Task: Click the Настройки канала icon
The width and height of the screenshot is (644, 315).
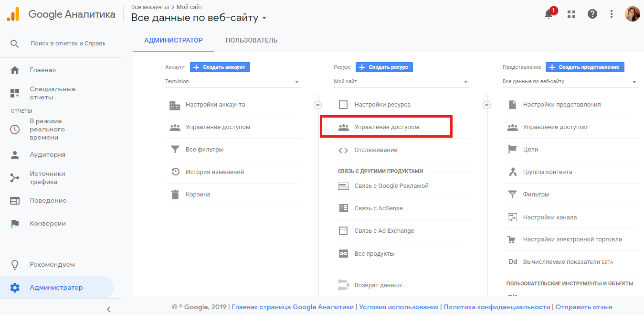Action: (512, 217)
